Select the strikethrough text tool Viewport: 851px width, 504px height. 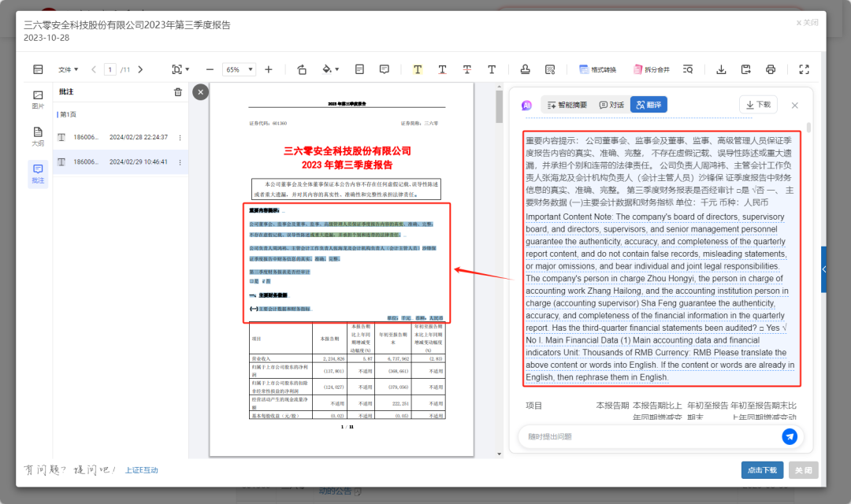[467, 69]
